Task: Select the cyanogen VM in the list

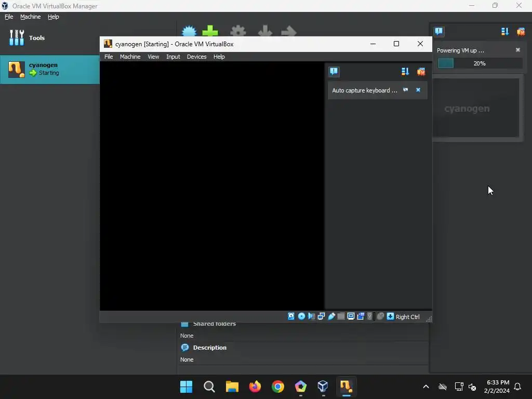Action: click(49, 69)
